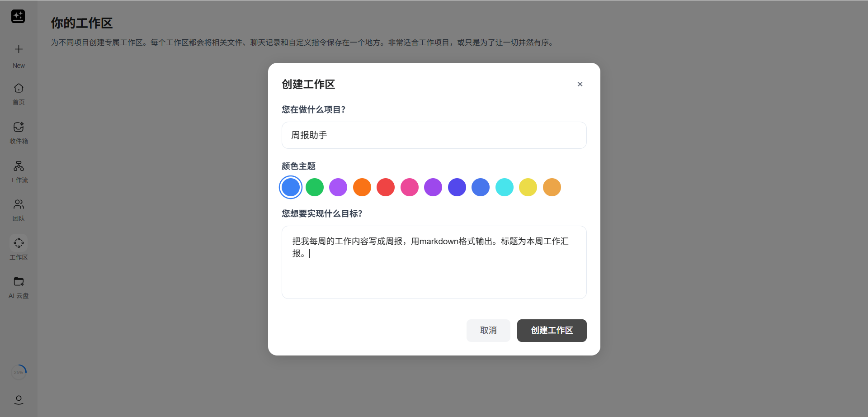Open the user profile icon at the sidebar bottom
The height and width of the screenshot is (417, 868).
[19, 400]
